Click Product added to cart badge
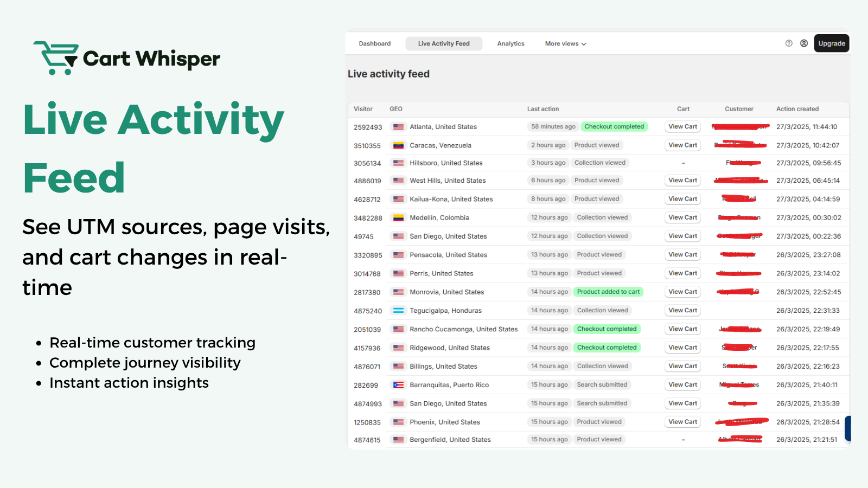 pos(608,292)
